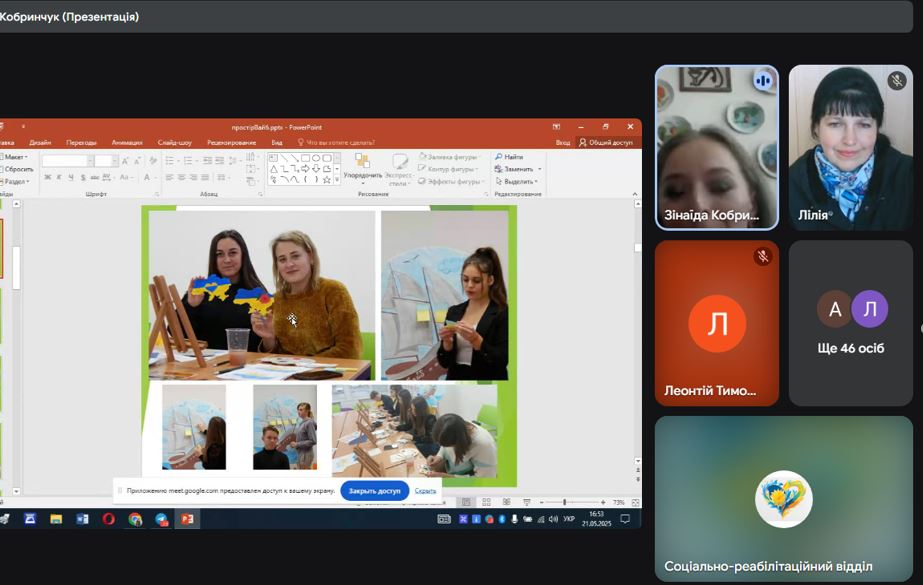This screenshot has width=923, height=585.
Task: Open the Font dialog launcher
Action: point(157,194)
